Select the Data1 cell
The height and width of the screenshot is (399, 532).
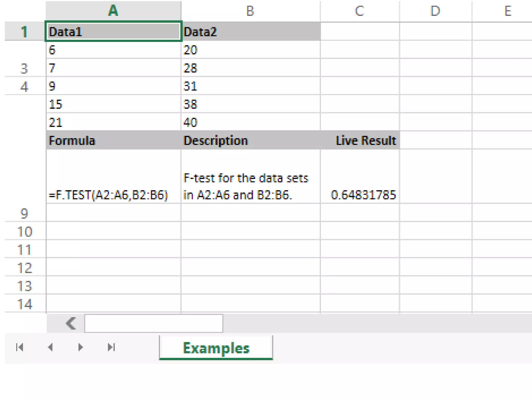113,32
